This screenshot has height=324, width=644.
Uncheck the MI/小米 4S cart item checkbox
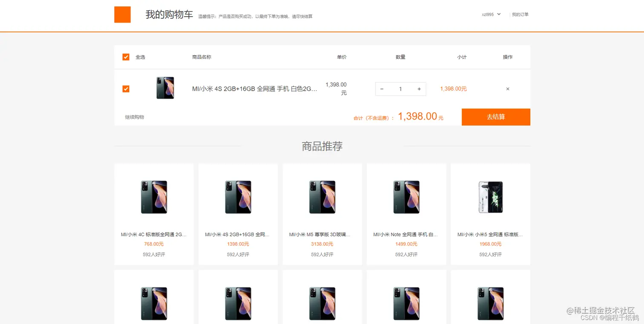coord(126,89)
